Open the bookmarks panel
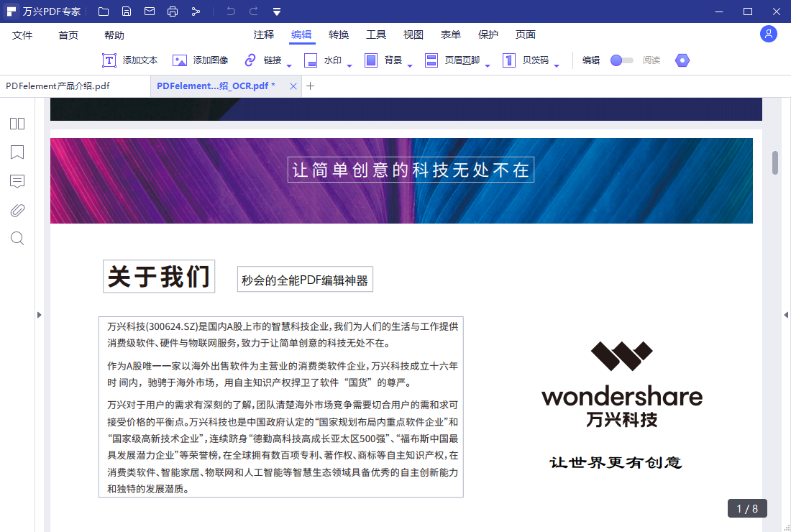This screenshot has width=791, height=532. [x=17, y=152]
